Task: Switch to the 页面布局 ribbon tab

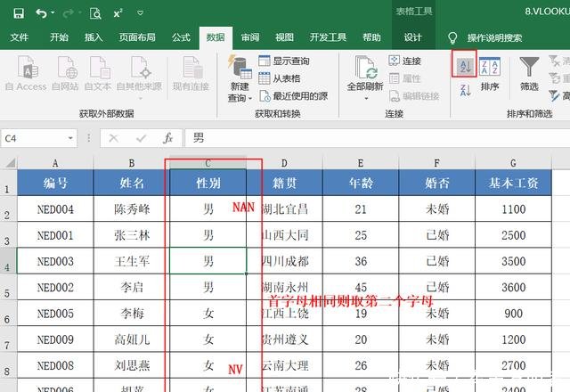Action: tap(137, 37)
